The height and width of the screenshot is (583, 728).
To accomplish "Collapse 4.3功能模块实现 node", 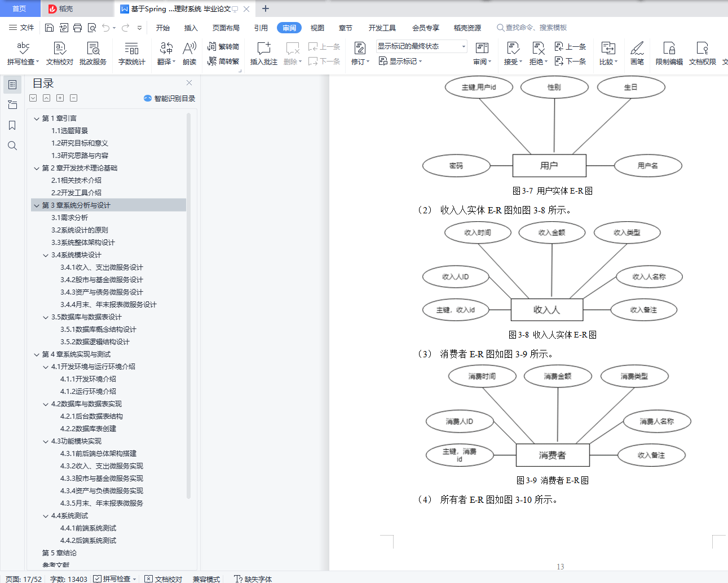I will click(46, 441).
